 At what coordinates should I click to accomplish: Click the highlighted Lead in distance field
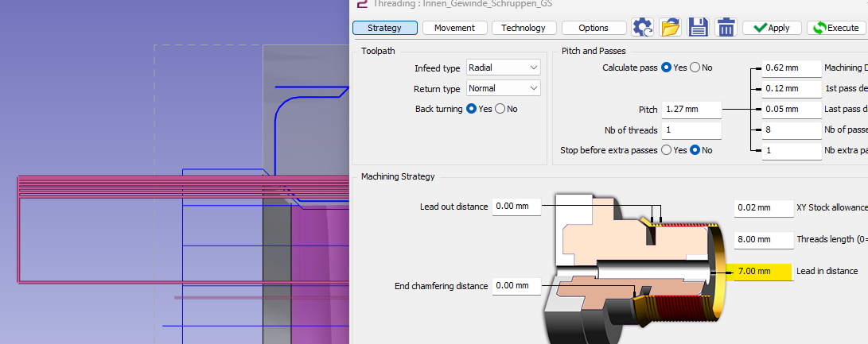click(762, 272)
